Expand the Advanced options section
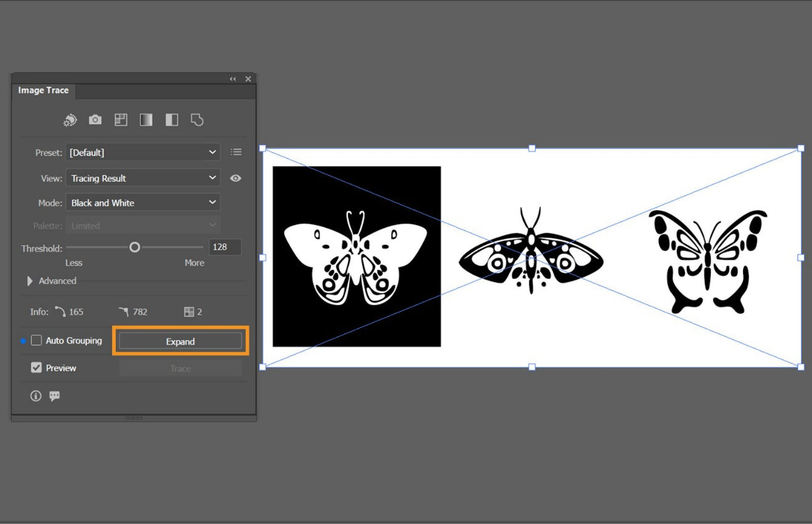812x524 pixels. pos(30,281)
